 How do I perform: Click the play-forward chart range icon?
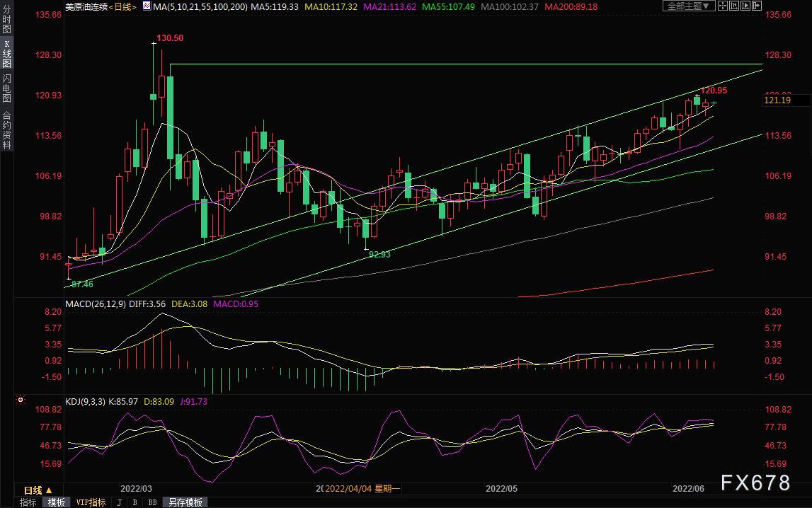pyautogui.click(x=745, y=6)
